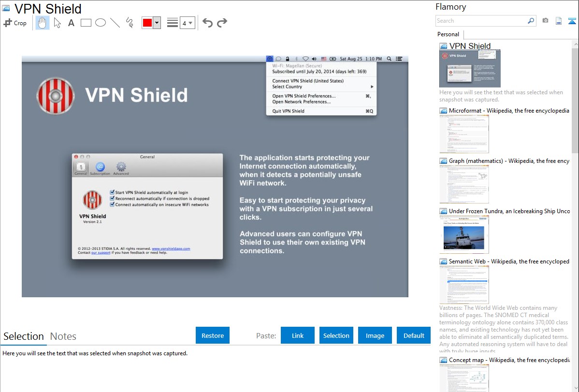
Task: Open the Semantic Web snapshot thumbnail
Action: pos(464,285)
